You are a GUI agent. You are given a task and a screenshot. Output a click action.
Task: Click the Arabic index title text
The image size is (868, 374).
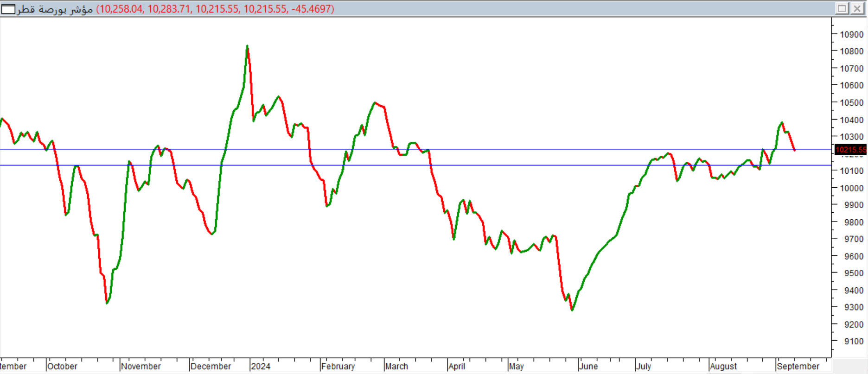click(55, 9)
